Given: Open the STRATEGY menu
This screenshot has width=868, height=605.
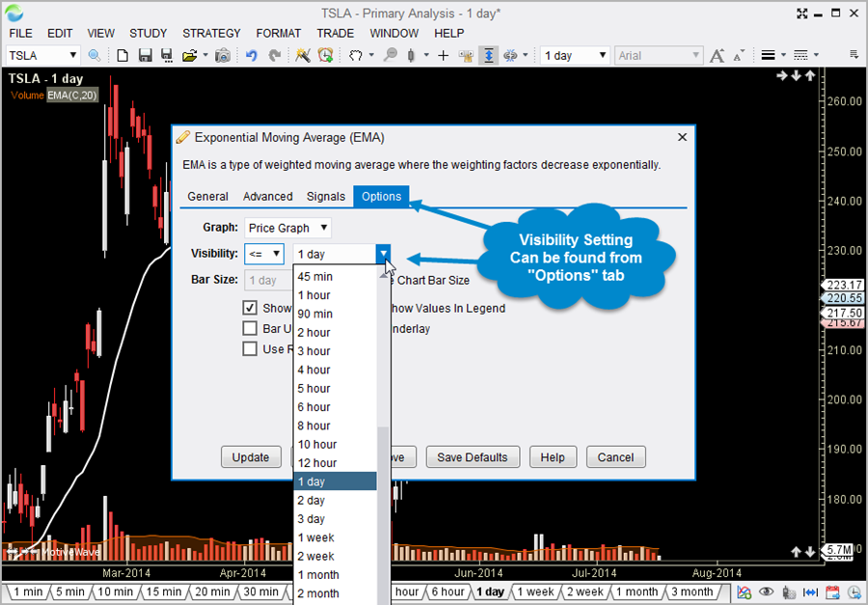Looking at the screenshot, I should coord(211,33).
